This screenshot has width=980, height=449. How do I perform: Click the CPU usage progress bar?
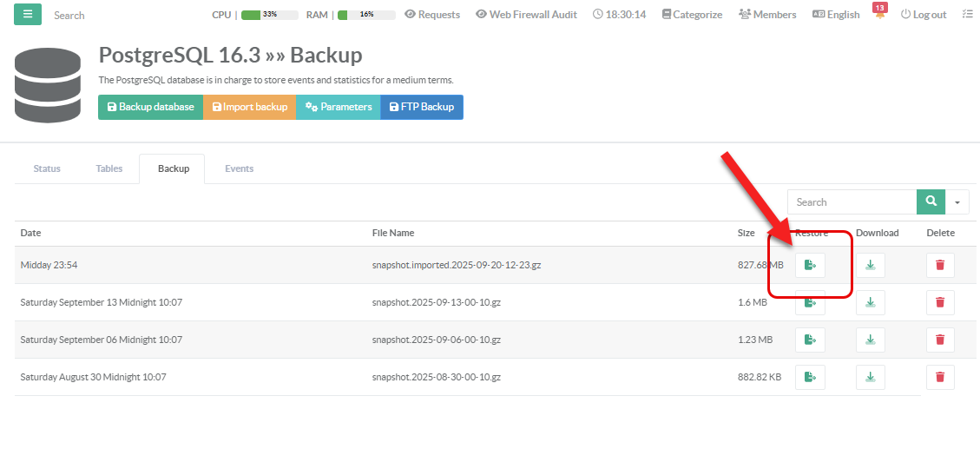pos(269,15)
